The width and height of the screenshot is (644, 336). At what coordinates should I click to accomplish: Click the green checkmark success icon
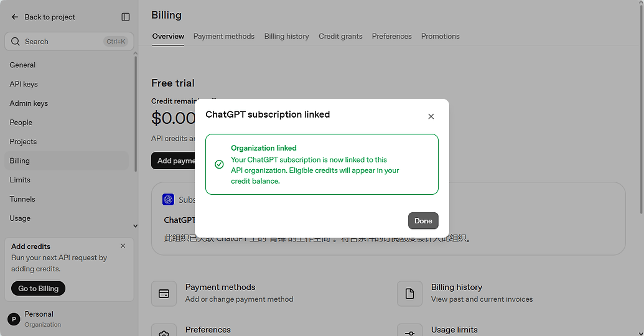(x=219, y=164)
